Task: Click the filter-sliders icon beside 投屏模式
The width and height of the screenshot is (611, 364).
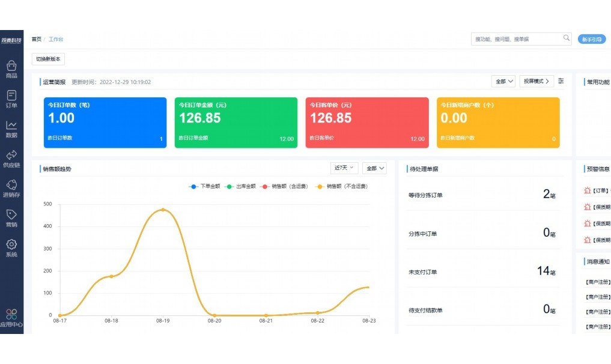Action: click(561, 81)
